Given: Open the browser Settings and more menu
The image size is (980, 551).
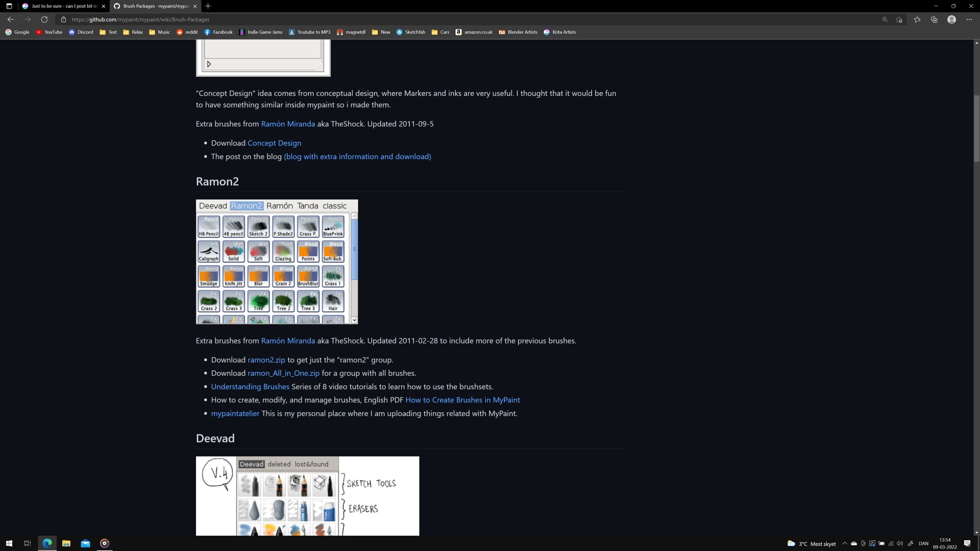Looking at the screenshot, I should pyautogui.click(x=969, y=19).
